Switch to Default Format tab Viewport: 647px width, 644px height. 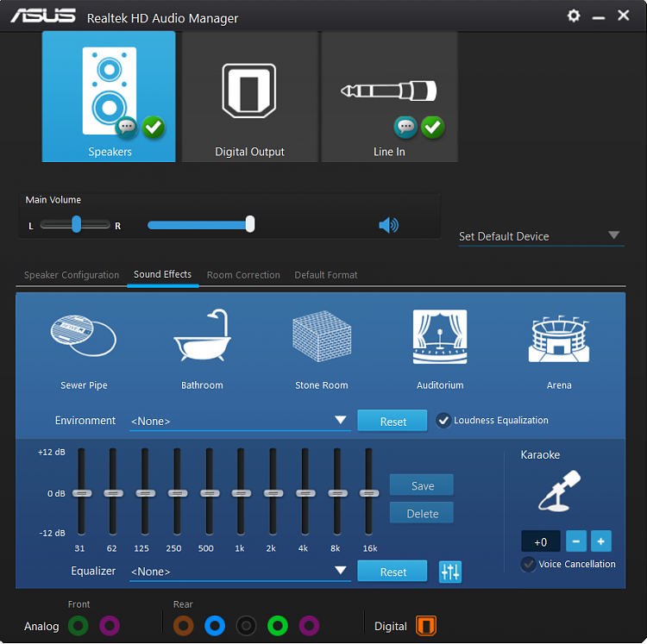pyautogui.click(x=325, y=275)
